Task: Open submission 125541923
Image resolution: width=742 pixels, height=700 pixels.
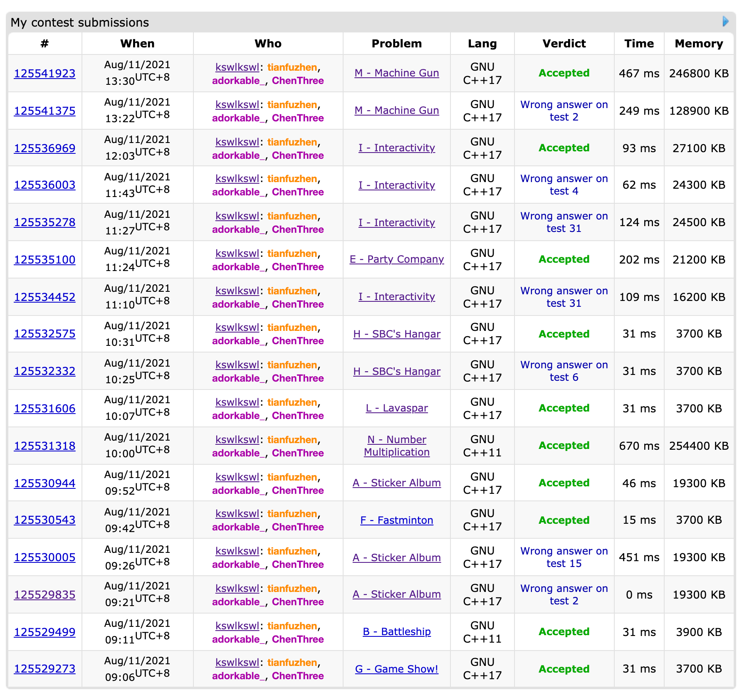Action: (45, 74)
